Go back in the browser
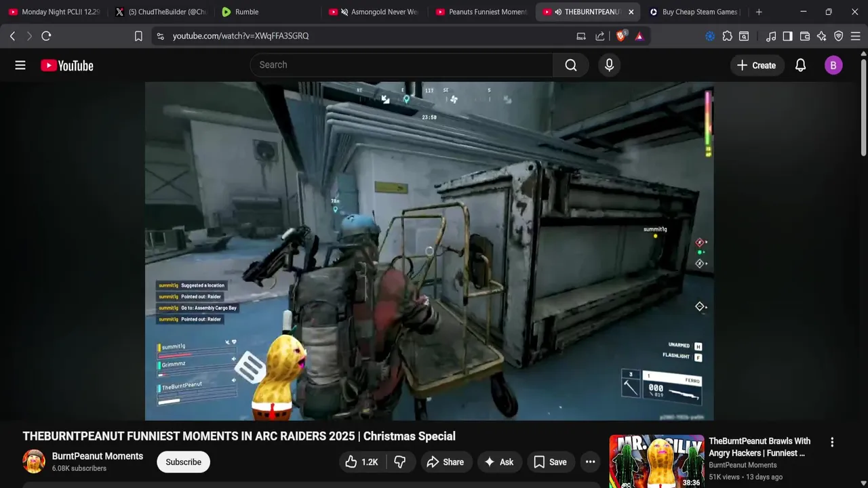868x488 pixels. point(12,36)
